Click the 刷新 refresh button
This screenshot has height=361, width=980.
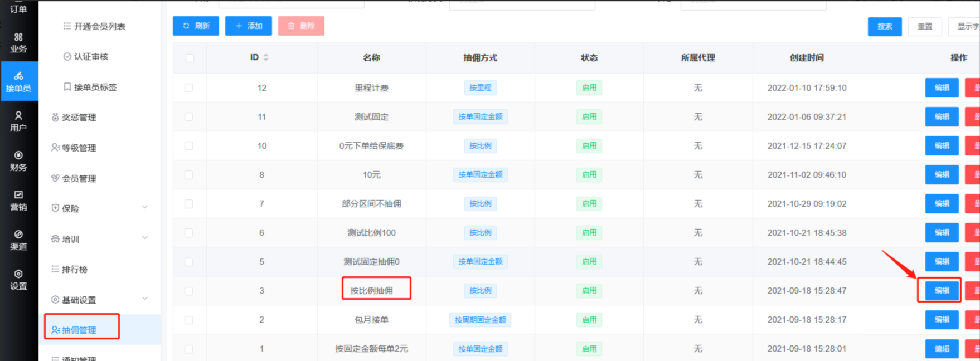[196, 26]
